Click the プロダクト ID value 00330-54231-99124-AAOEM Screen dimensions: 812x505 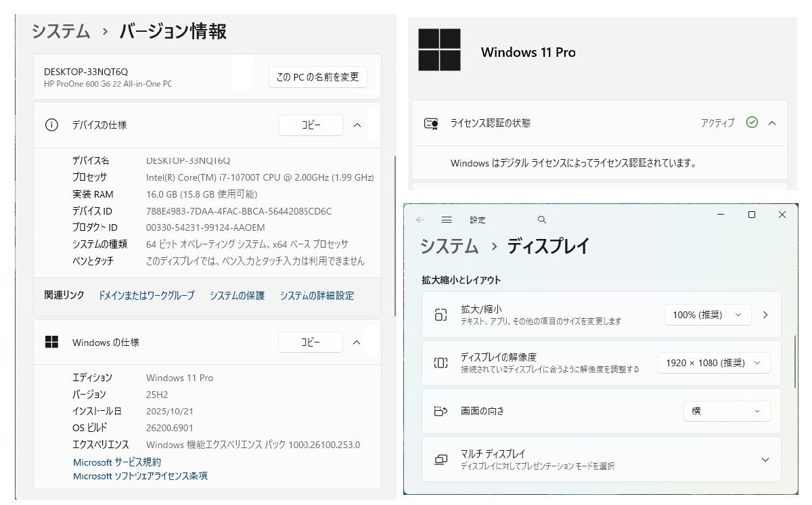[x=206, y=227]
